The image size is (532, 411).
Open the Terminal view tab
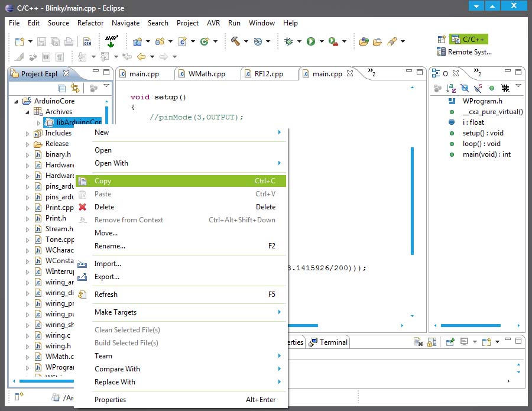(328, 342)
